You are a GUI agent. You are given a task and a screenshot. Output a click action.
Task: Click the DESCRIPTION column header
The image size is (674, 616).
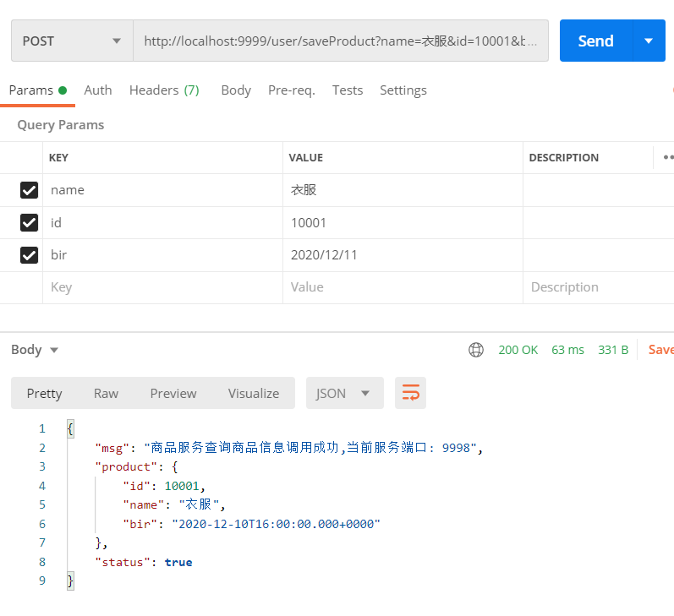563,158
